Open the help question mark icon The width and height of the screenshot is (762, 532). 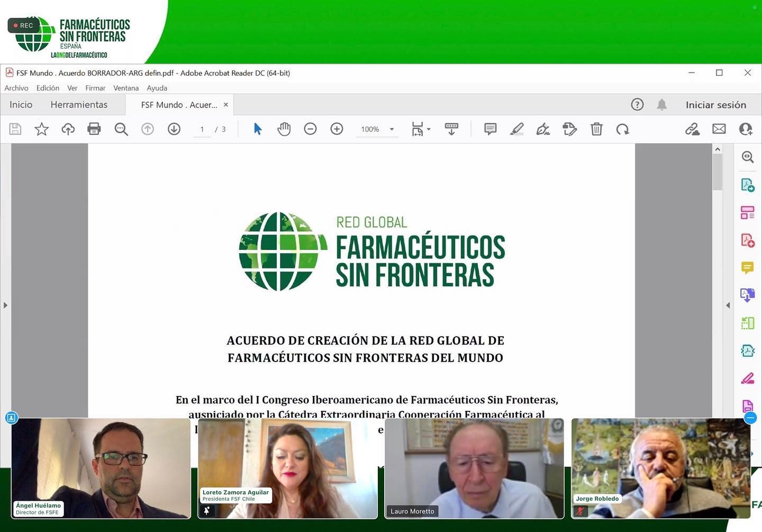click(637, 105)
